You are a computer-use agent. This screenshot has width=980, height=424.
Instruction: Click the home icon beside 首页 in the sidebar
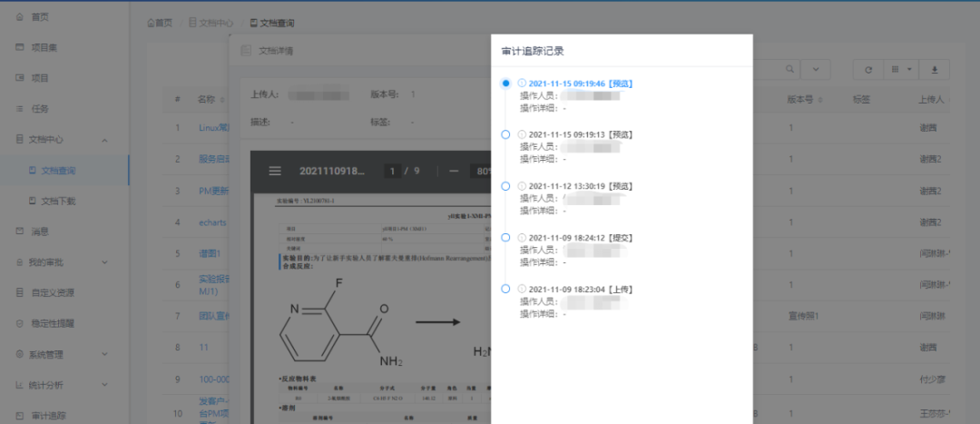tap(20, 17)
